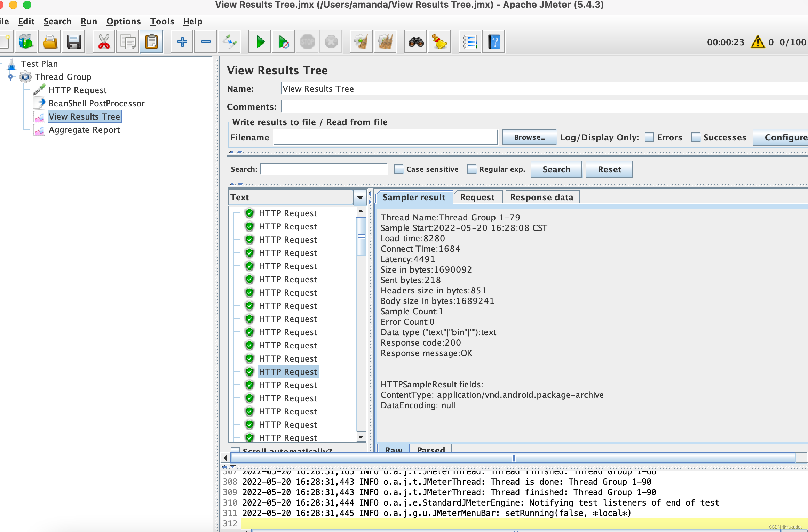808x532 pixels.
Task: Switch to the Sampler result tab
Action: click(414, 197)
